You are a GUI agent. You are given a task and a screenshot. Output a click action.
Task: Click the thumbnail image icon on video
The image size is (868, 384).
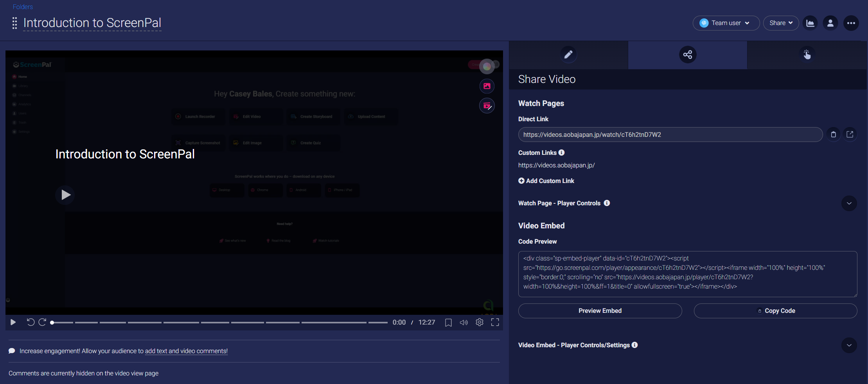(x=487, y=86)
